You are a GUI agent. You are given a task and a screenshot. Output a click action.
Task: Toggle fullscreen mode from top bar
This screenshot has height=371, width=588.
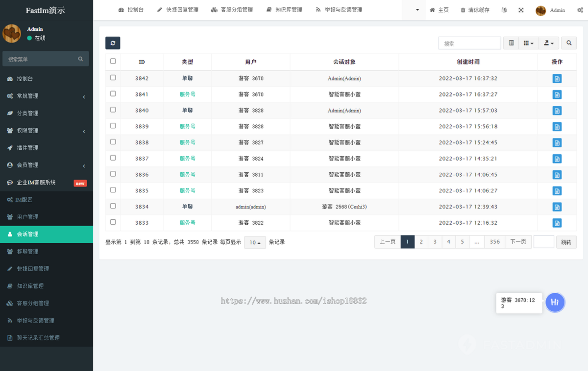point(521,10)
